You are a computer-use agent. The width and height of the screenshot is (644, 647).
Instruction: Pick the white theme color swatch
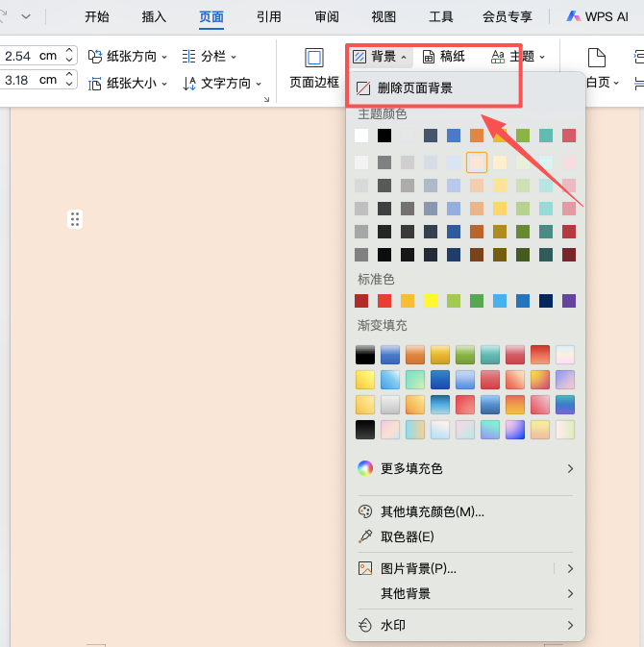tap(361, 136)
